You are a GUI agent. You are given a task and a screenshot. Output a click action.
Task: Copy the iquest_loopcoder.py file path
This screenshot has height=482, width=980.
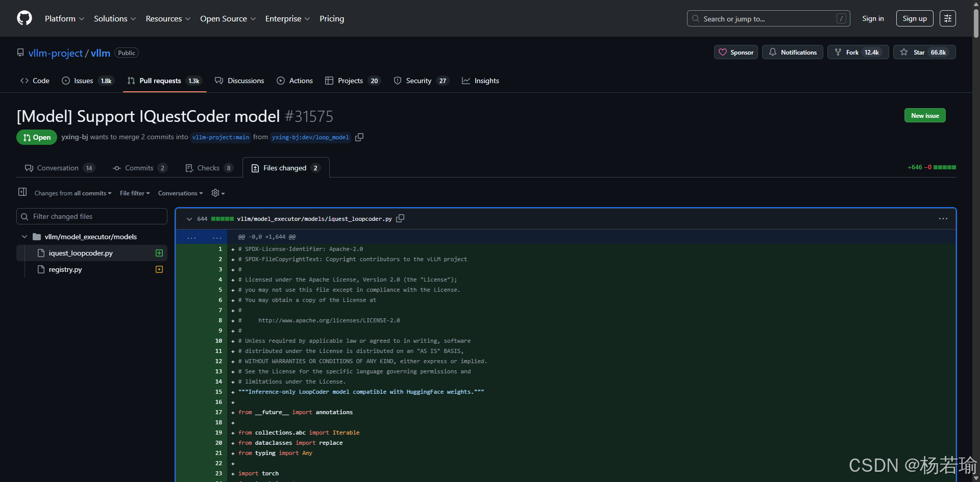400,218
